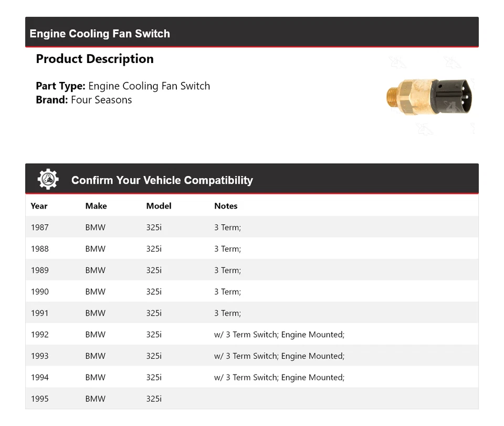Click the Make column header
The height and width of the screenshot is (426, 504).
click(96, 206)
